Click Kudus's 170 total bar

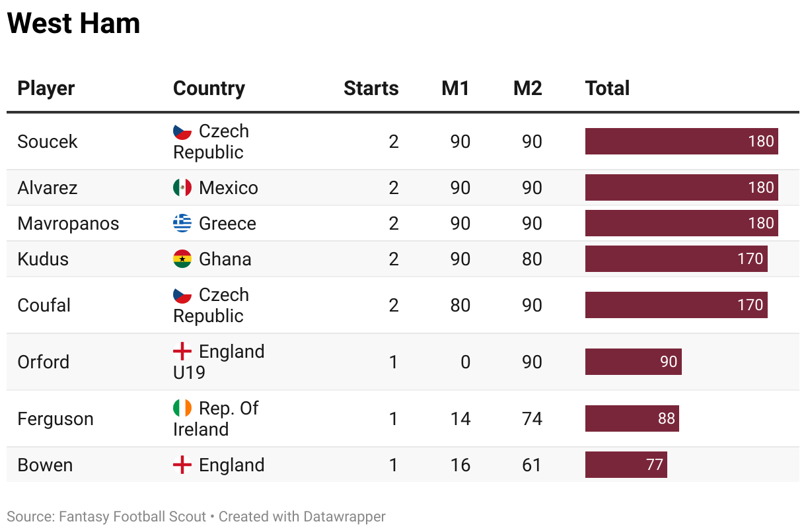[676, 259]
